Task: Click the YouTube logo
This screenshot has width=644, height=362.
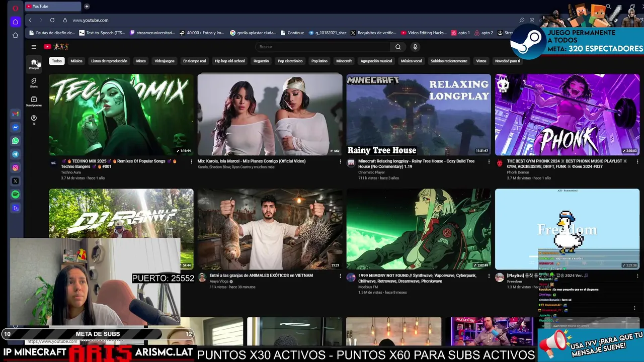Action: tap(56, 47)
